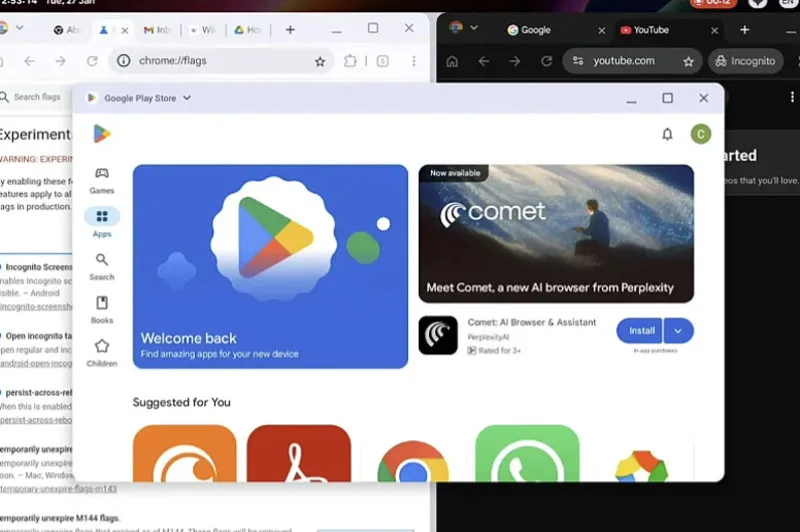Install Comet AI Browser & Assistant
The width and height of the screenshot is (800, 532).
tap(640, 331)
